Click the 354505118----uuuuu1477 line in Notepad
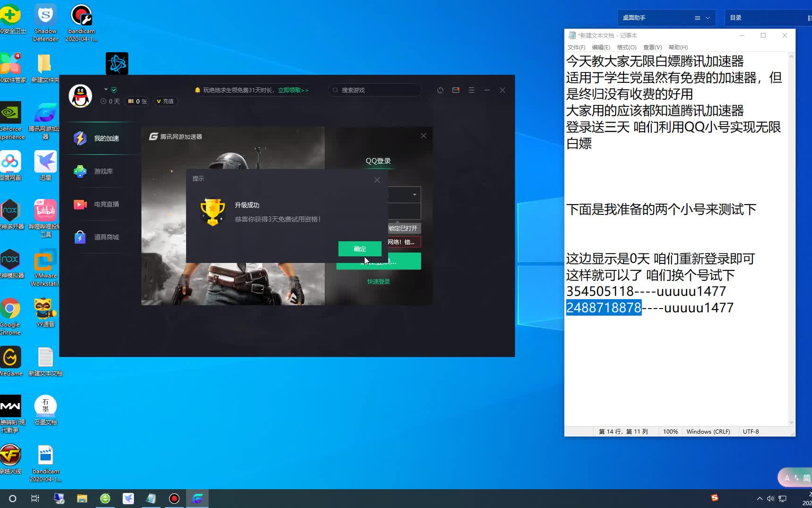Image resolution: width=812 pixels, height=508 pixels. (646, 291)
